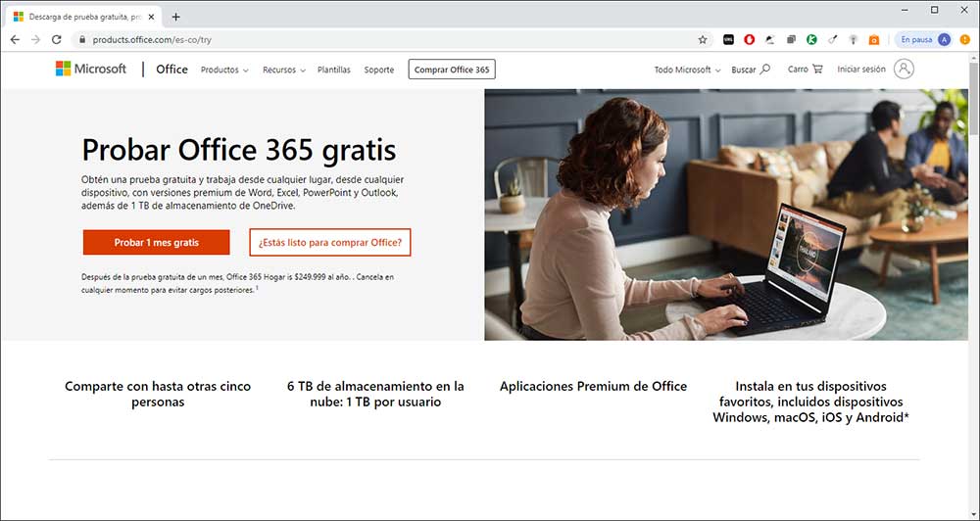
Task: Expand the Productos dropdown menu
Action: point(224,70)
